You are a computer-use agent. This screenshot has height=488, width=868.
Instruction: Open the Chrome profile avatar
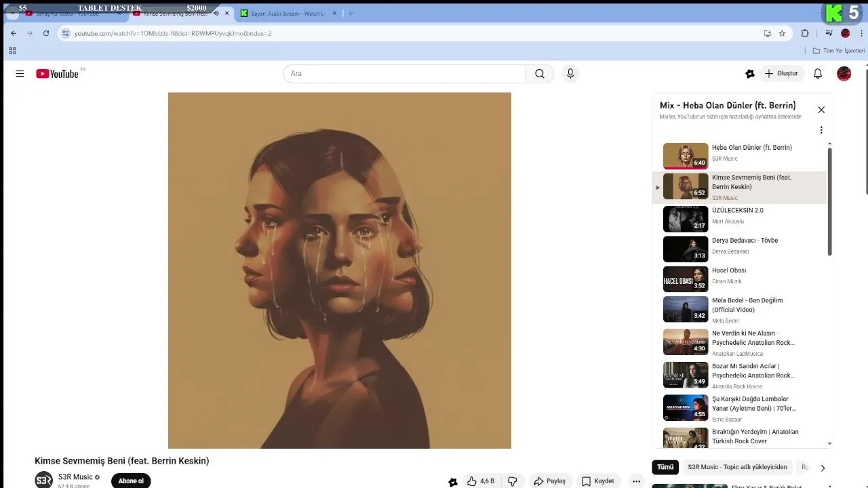pyautogui.click(x=846, y=33)
